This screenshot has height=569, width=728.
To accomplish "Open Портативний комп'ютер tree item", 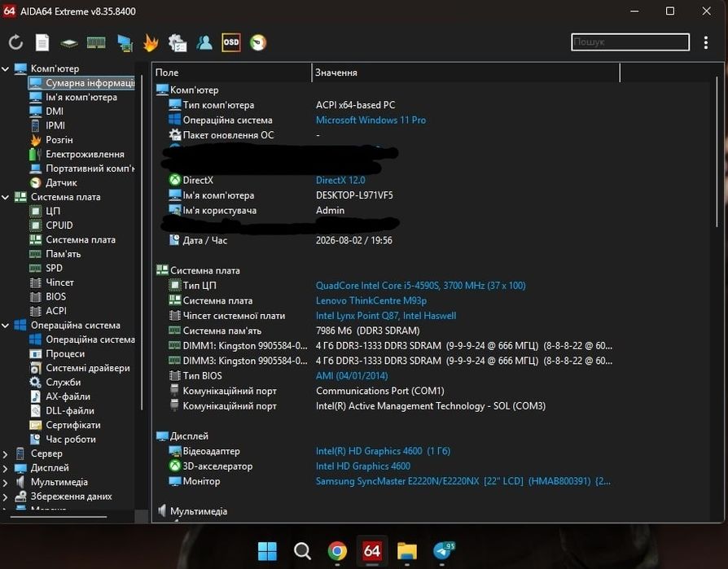I will (x=81, y=169).
